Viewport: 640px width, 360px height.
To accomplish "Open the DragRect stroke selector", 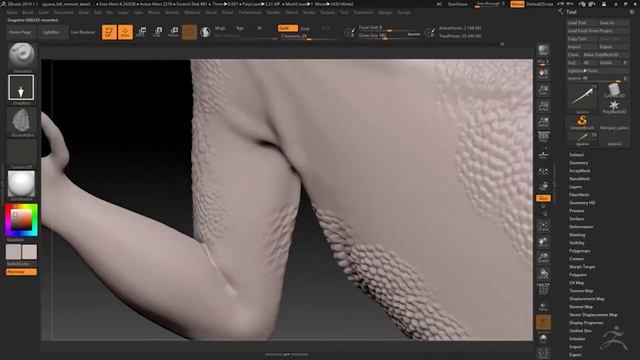I will (21, 87).
